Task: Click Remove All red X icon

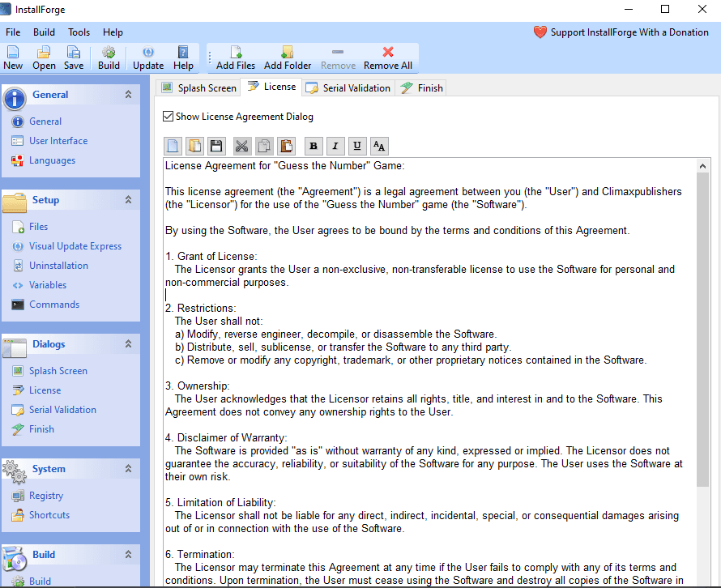Action: [388, 53]
